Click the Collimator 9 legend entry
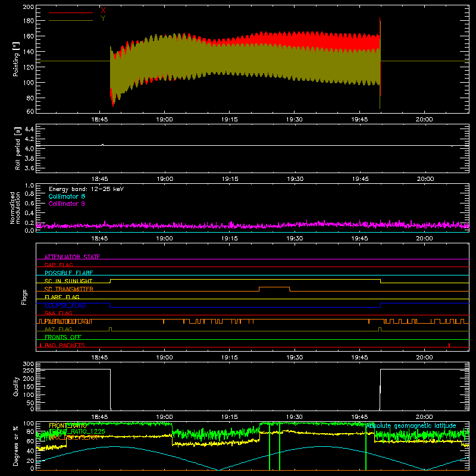476x476 pixels. pos(67,203)
